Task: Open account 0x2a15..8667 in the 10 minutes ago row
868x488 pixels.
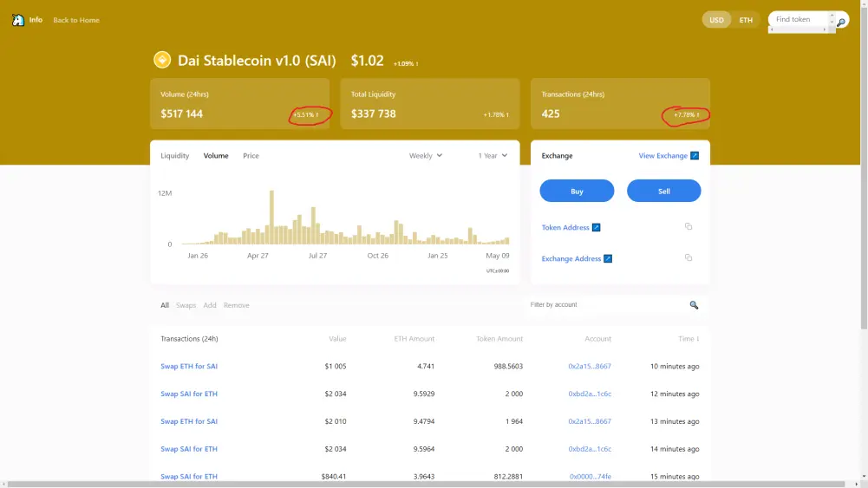Action: click(x=590, y=367)
